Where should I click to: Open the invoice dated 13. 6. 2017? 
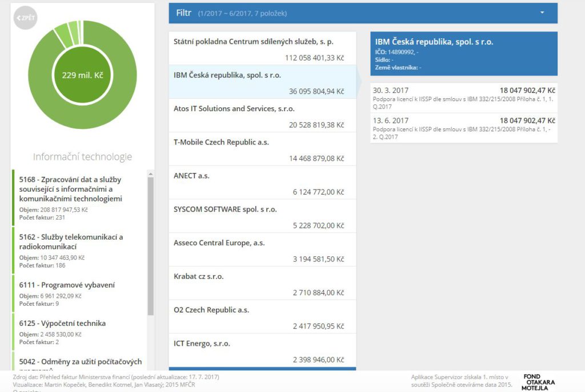464,128
